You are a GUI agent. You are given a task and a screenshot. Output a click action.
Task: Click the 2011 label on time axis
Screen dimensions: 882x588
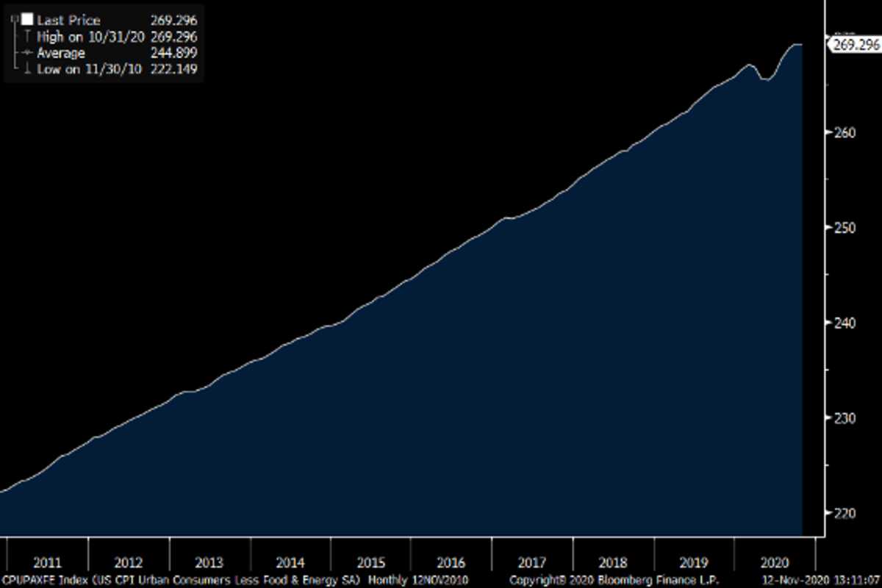tap(47, 563)
